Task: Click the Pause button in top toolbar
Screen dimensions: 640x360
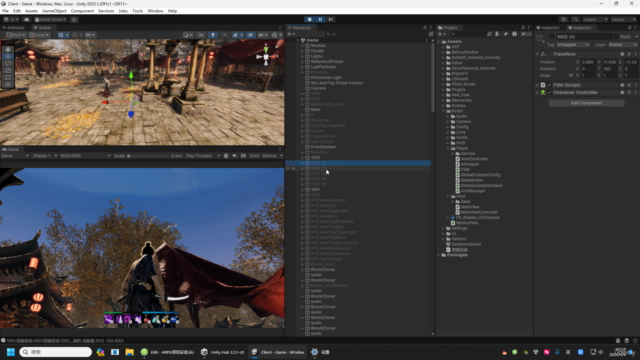Action: coord(320,19)
